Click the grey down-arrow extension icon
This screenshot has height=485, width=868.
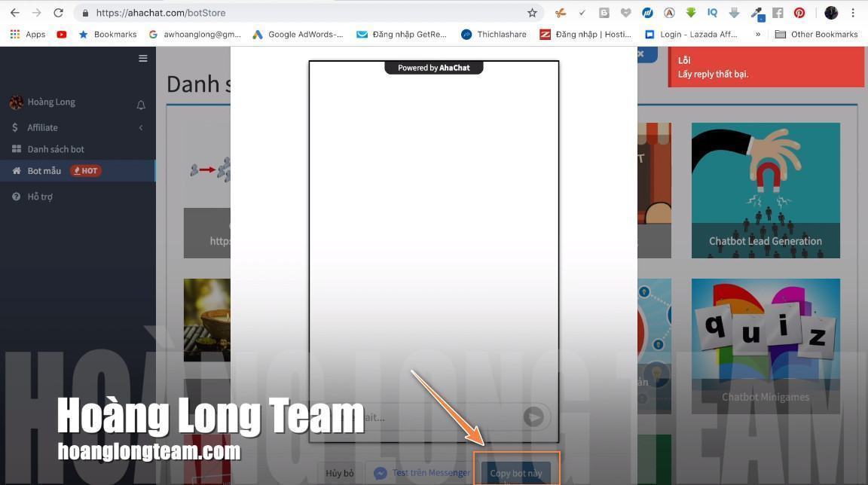[x=734, y=13]
